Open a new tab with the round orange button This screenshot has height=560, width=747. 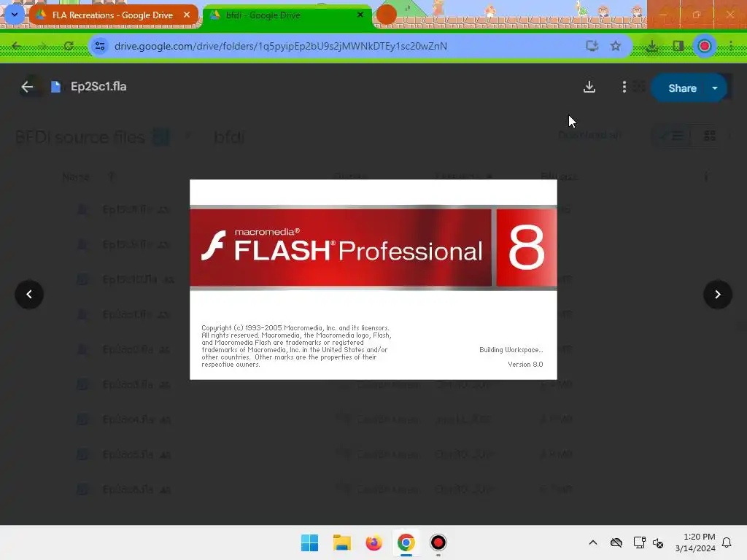(x=386, y=15)
